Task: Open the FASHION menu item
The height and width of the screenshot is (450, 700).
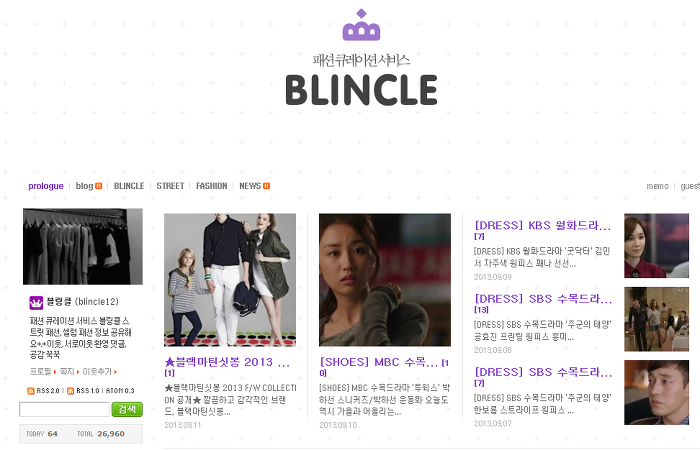Action: (212, 186)
